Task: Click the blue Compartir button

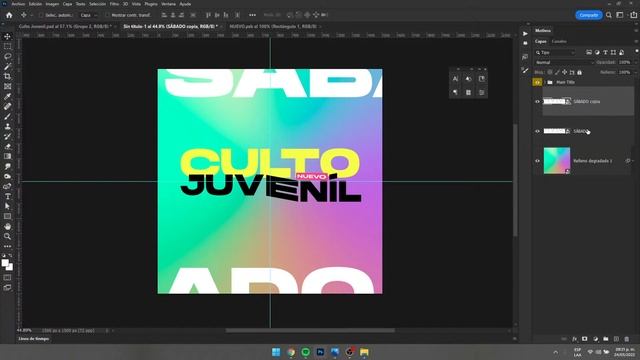Action: (589, 15)
